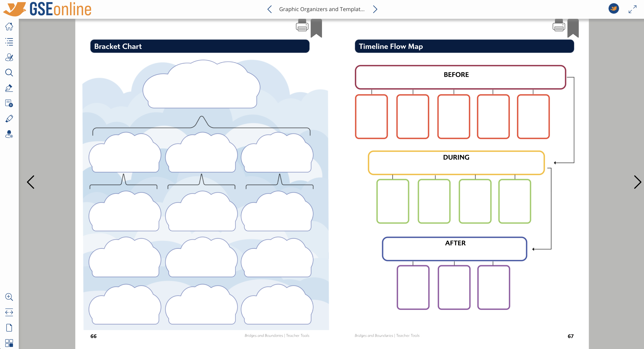Open the annotations user-pen sidebar icon

point(9,57)
